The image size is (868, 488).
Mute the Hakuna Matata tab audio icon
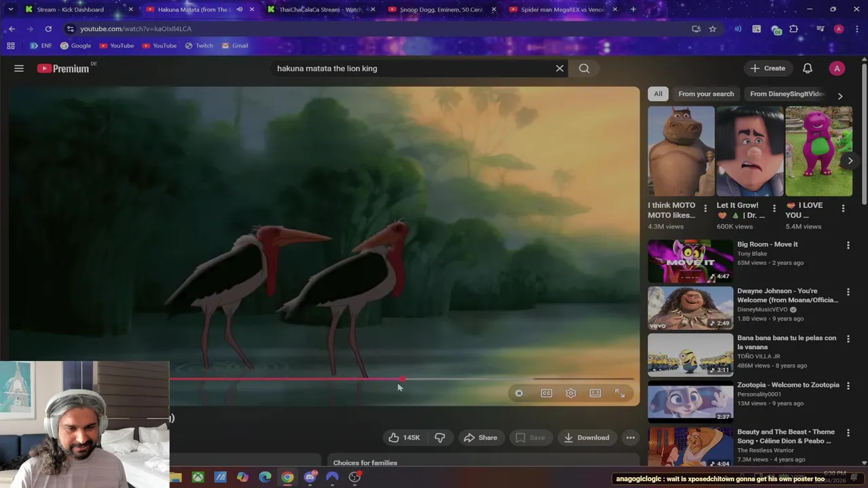[x=239, y=9]
